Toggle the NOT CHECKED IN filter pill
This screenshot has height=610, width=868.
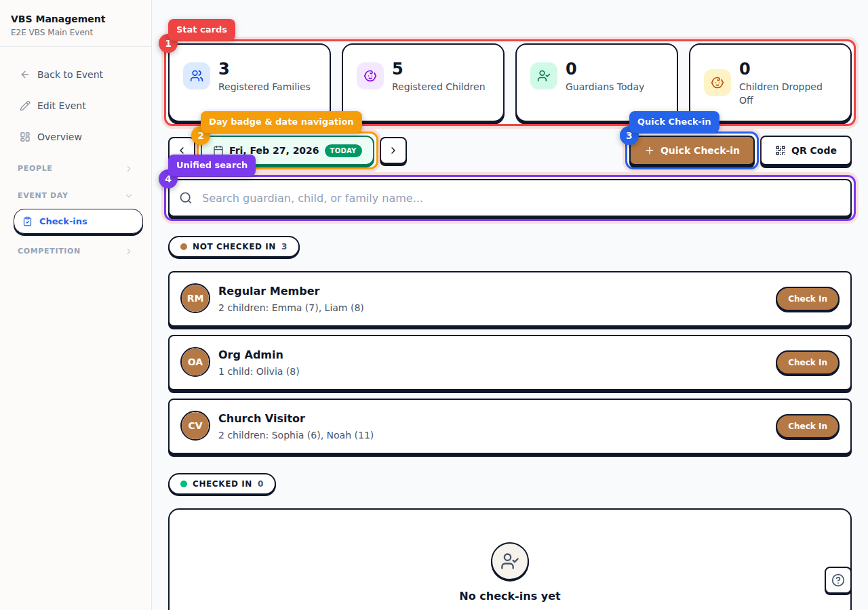tap(233, 247)
